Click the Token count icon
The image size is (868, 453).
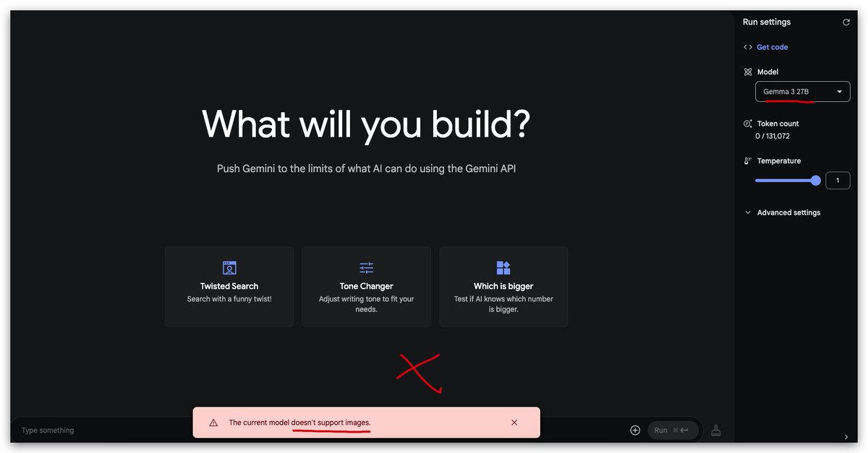(748, 124)
